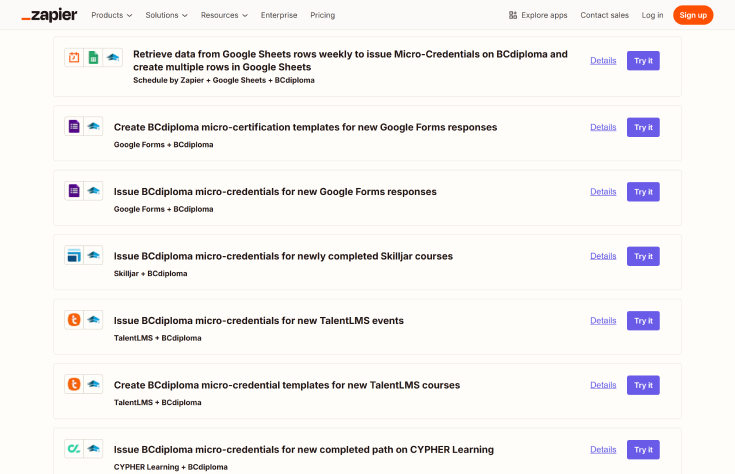Open Explore apps in header

(538, 15)
